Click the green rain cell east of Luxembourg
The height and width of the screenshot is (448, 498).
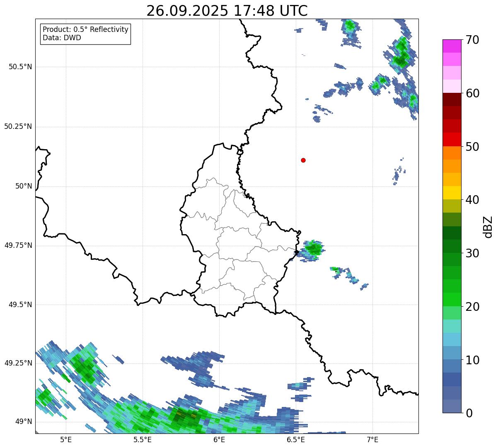(x=313, y=249)
